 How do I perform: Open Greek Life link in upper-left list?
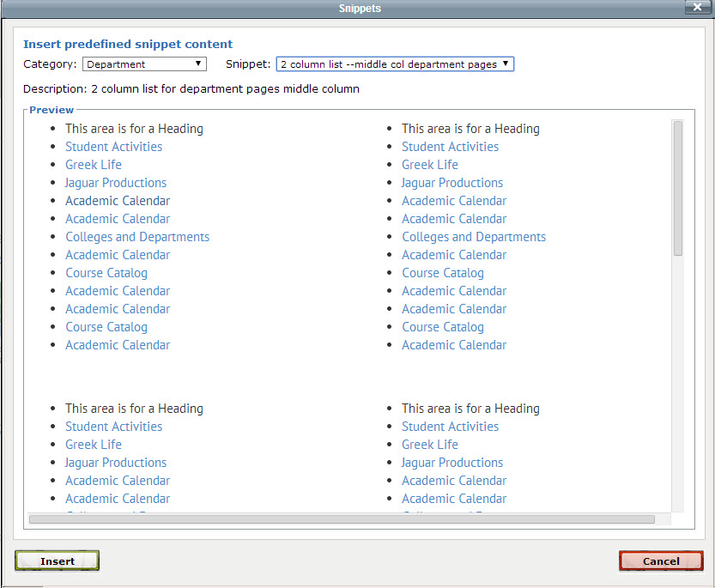point(94,165)
